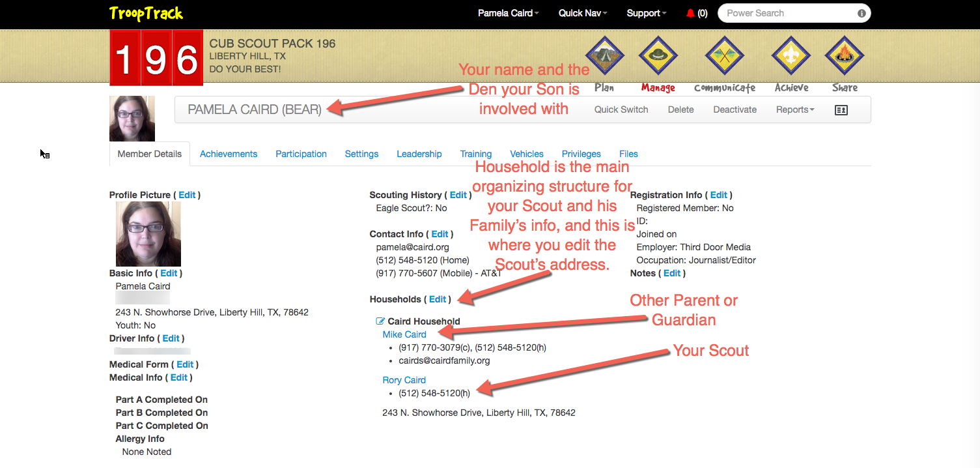Open the Communicate flags icon menu
Viewport: 980px width, 468px height.
725,56
